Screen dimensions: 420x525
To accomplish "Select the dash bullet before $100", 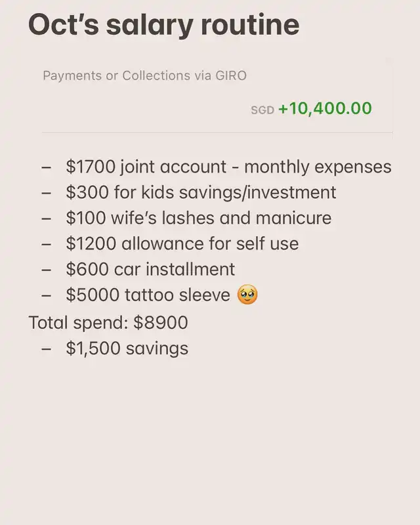I will pyautogui.click(x=46, y=218).
